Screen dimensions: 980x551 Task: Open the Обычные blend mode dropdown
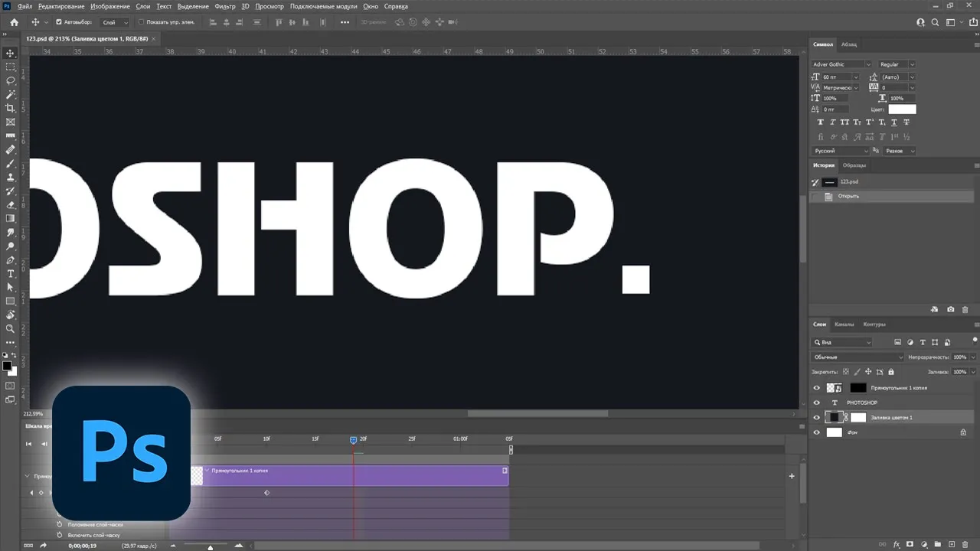tap(857, 357)
